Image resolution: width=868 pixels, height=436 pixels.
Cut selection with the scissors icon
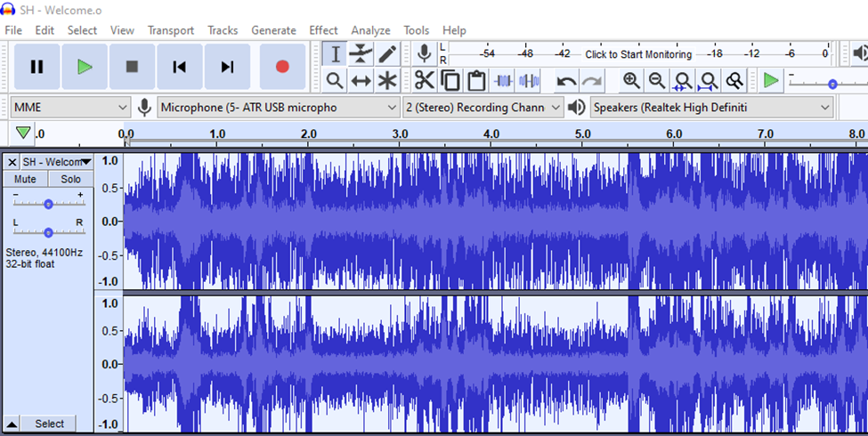(x=425, y=81)
